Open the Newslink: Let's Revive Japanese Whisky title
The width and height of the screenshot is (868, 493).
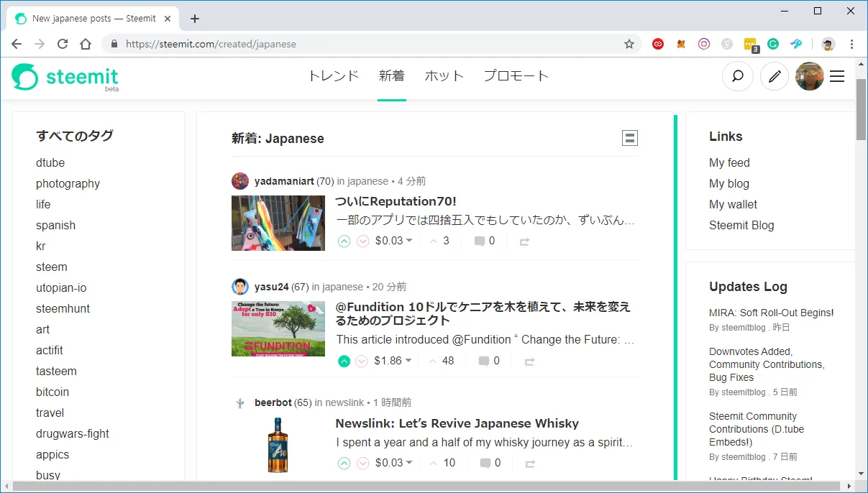pos(457,423)
